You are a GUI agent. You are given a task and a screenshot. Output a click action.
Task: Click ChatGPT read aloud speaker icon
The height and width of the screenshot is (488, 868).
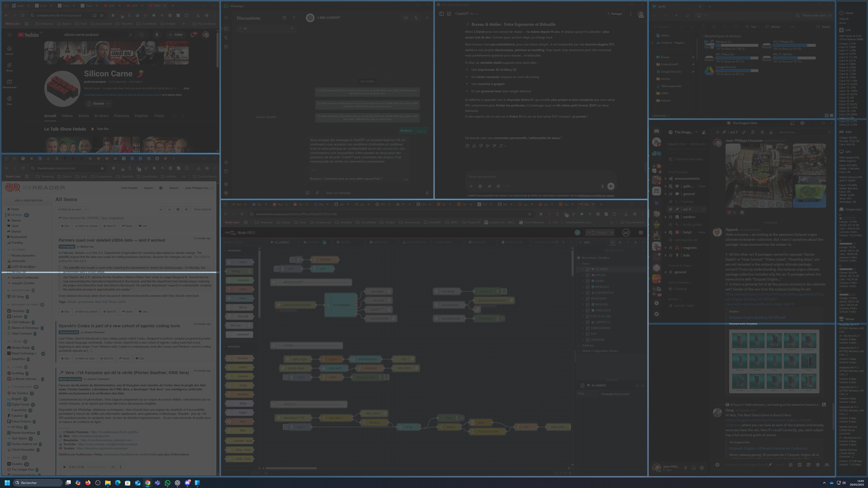pos(487,146)
